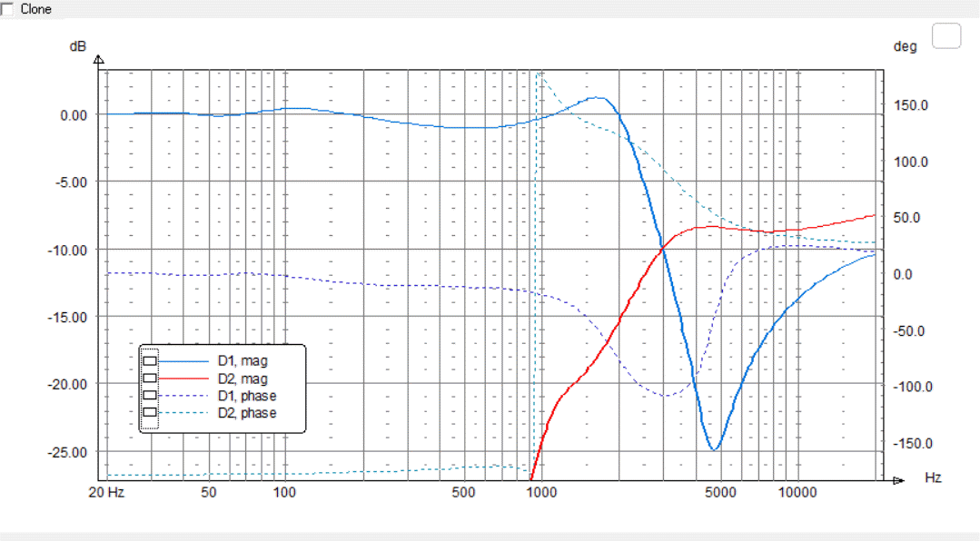Toggle the D2, mag legend checkbox
980x541 pixels.
(150, 379)
